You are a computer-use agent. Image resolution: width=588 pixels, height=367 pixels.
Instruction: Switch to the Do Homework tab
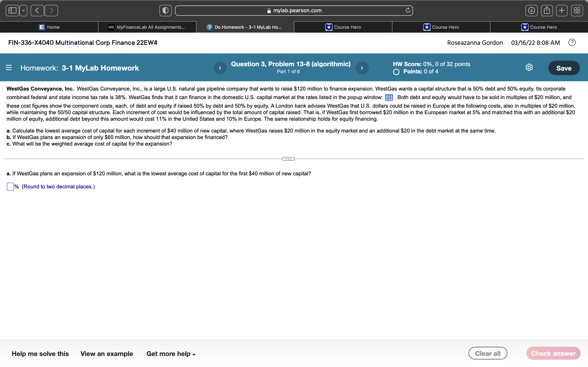click(x=245, y=27)
